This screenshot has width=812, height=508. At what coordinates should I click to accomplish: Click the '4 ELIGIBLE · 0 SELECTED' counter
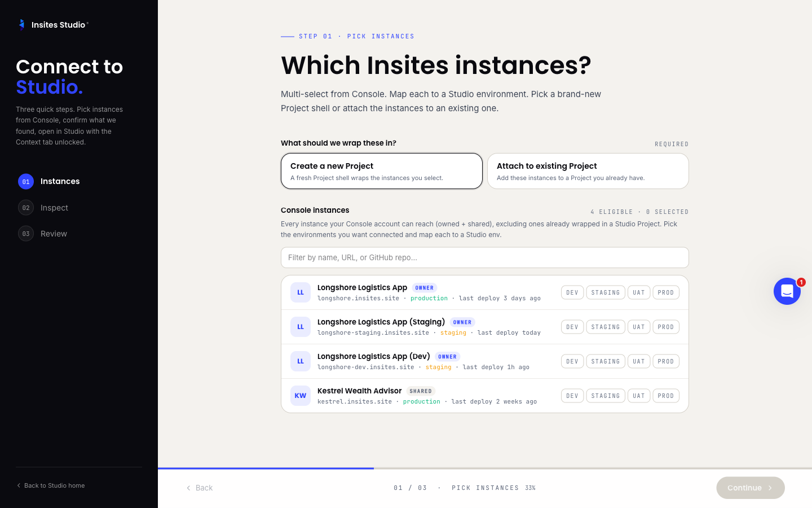639,212
